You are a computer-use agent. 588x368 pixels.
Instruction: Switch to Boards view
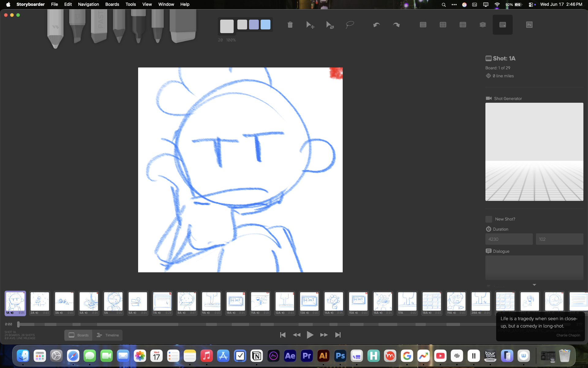coord(78,335)
